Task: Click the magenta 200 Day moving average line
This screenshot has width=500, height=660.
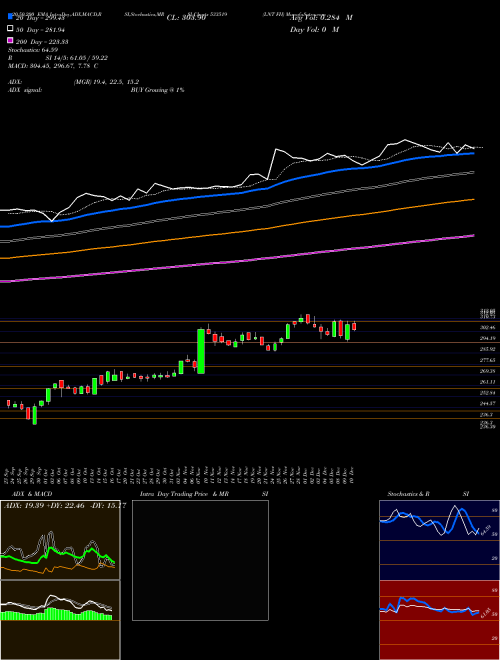Action: click(x=236, y=261)
